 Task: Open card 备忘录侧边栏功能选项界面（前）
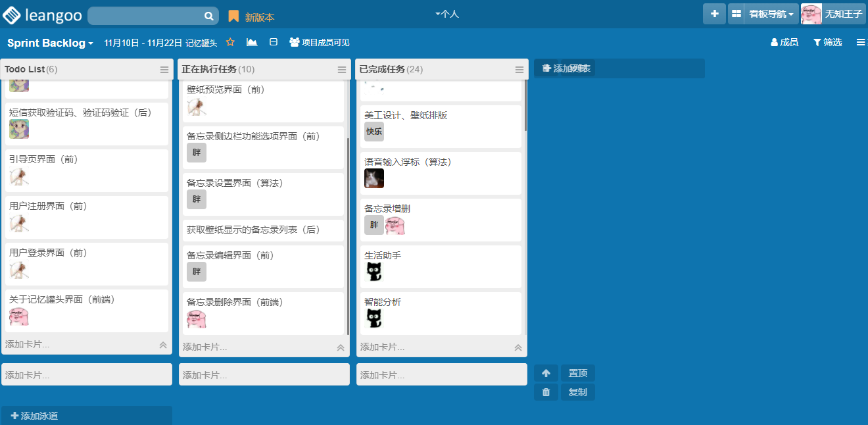[x=263, y=147]
